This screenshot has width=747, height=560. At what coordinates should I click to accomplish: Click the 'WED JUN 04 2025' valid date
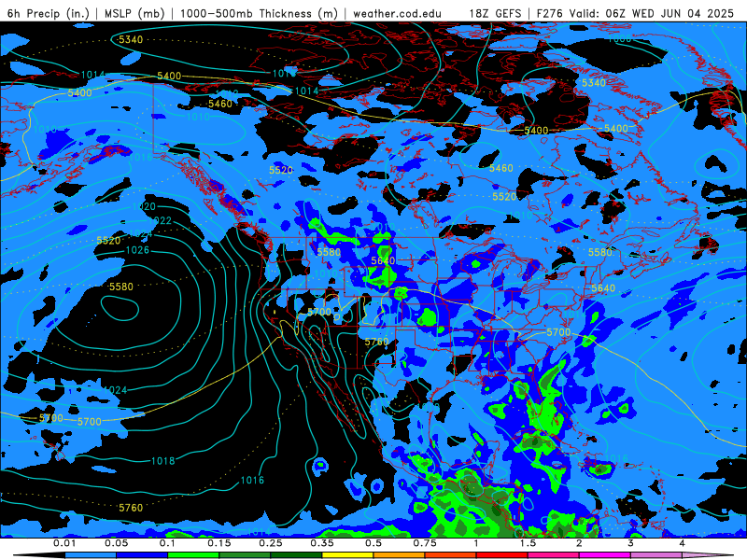[x=684, y=13]
